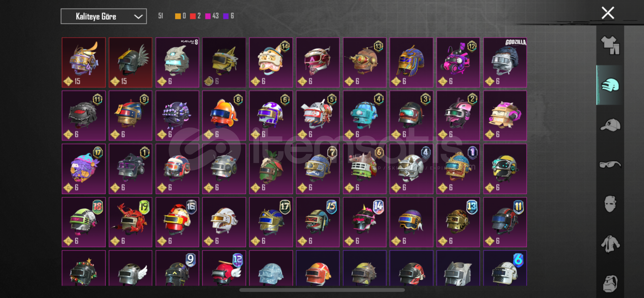This screenshot has width=644, height=298.
Task: Open the face mask category icon
Action: coord(610,204)
